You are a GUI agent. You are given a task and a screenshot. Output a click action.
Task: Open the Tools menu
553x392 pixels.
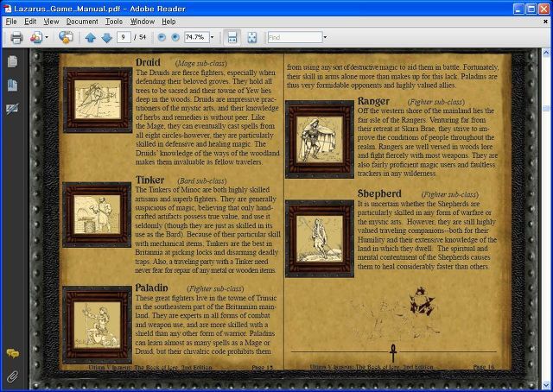tap(114, 22)
